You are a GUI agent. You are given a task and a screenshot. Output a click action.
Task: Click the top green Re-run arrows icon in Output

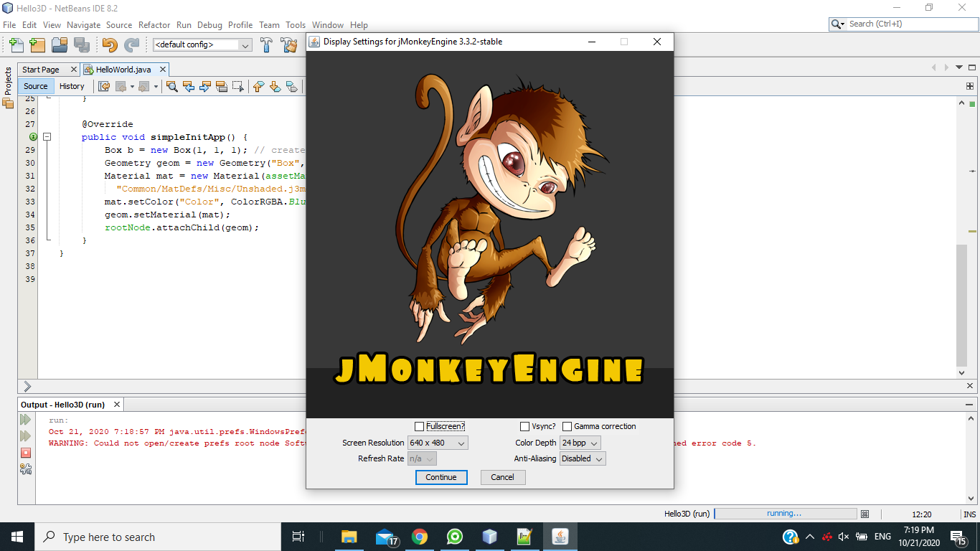(x=26, y=420)
